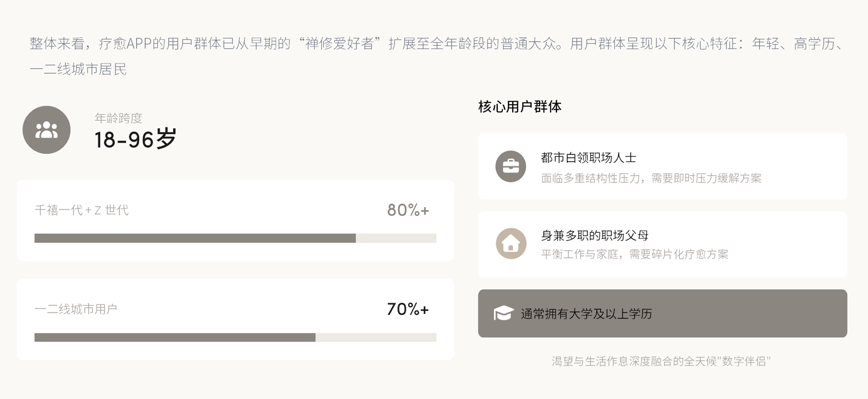
Task: Click the people group icon
Action: 47,130
